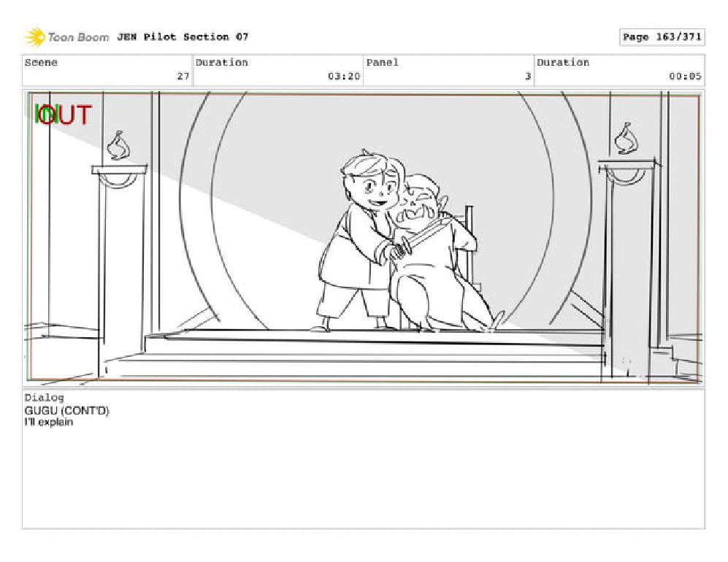Click the Toon Boom sun logo
The width and height of the screenshot is (728, 562).
[x=35, y=37]
